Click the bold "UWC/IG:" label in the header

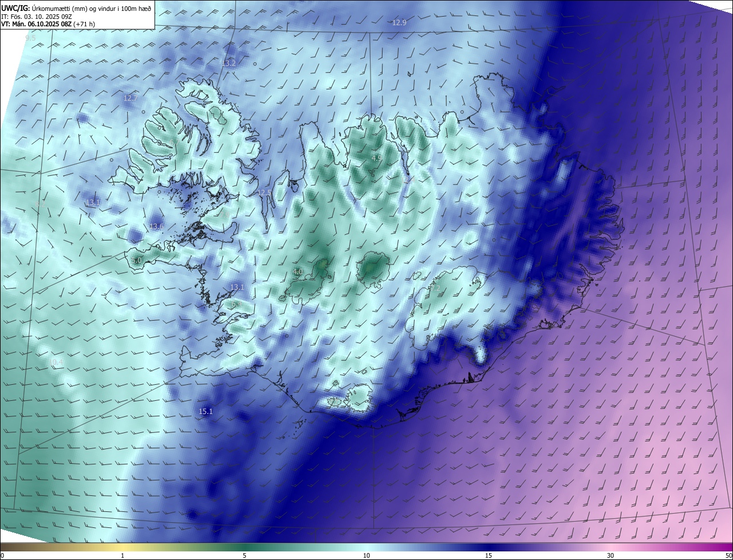pyautogui.click(x=15, y=8)
